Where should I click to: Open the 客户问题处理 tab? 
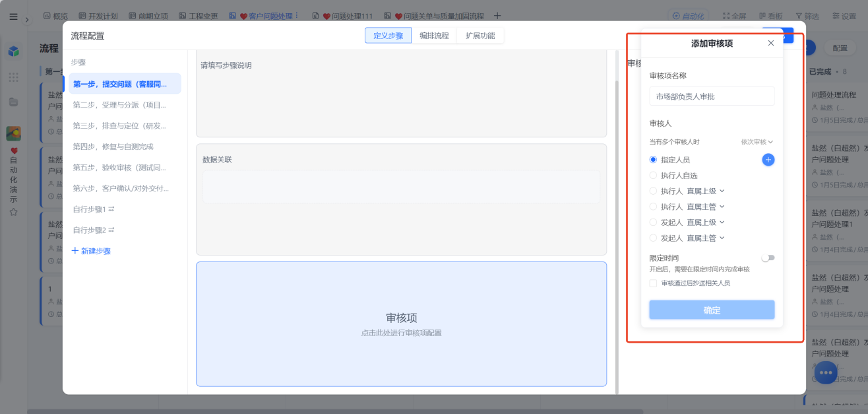coord(260,16)
